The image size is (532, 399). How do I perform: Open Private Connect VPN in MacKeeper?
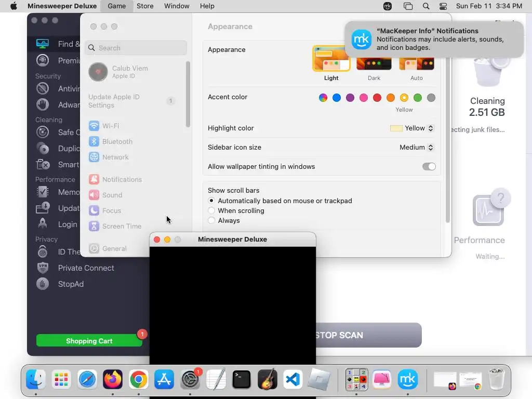(75, 268)
